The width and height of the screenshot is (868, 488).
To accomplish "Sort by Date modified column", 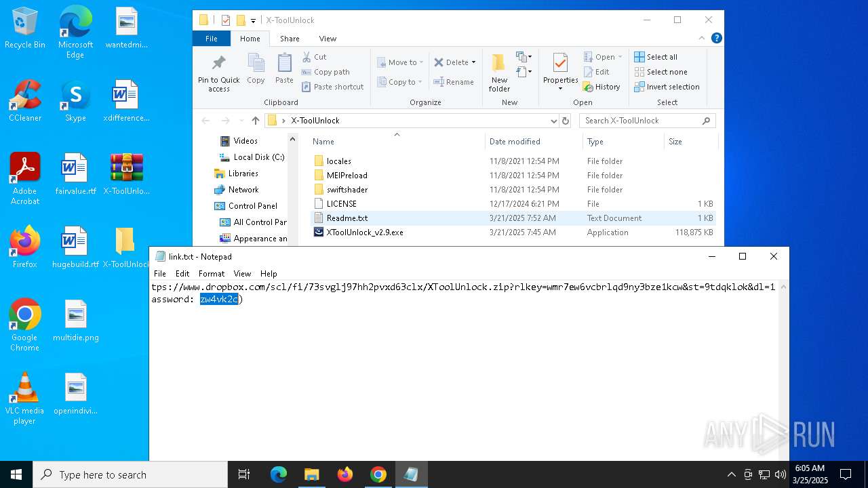I will (x=534, y=142).
